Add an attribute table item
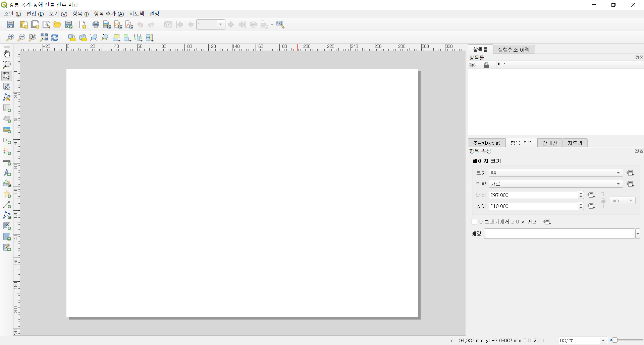Viewport: 644px width, 345px height. [7, 237]
